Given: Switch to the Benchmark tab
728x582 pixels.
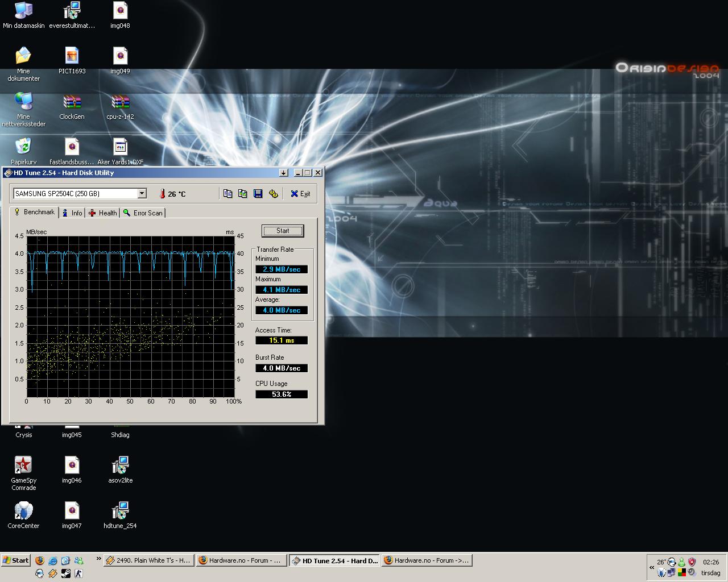Looking at the screenshot, I should point(35,212).
